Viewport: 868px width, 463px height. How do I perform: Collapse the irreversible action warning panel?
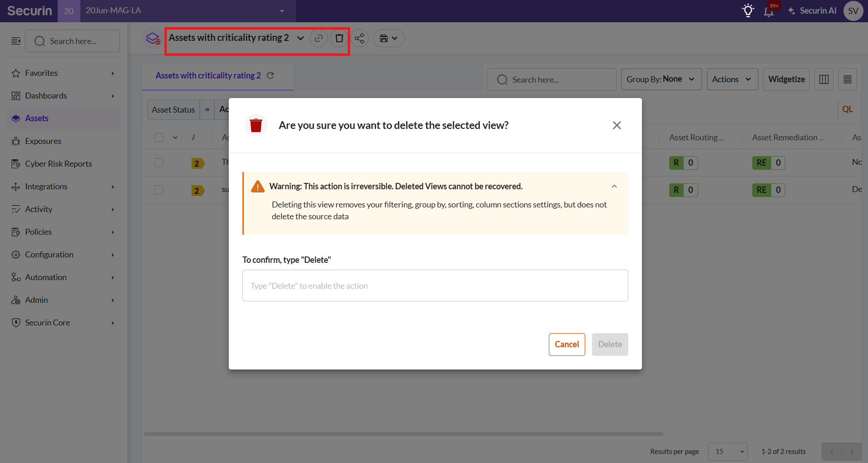pyautogui.click(x=614, y=186)
